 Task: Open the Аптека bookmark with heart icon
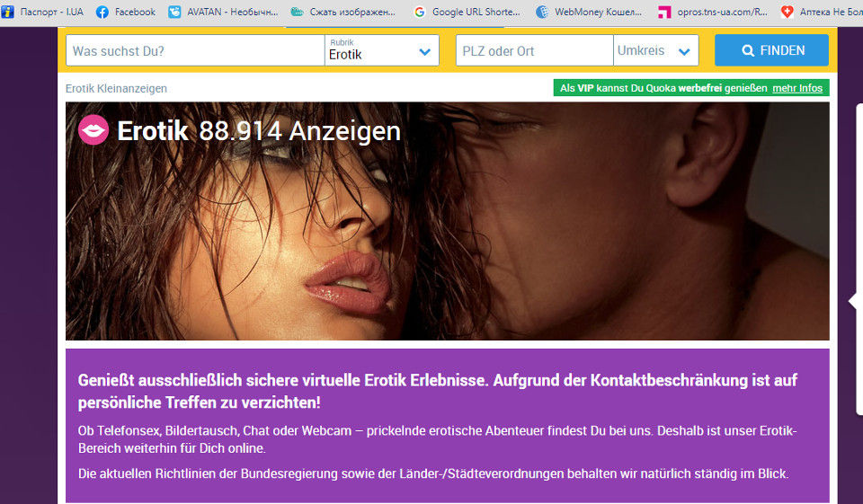click(x=787, y=12)
